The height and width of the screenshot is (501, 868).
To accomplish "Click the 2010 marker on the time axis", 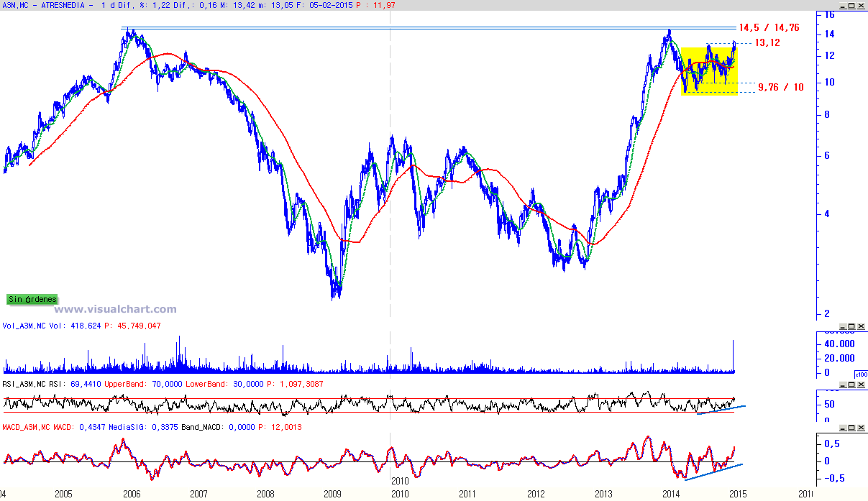I will [400, 479].
